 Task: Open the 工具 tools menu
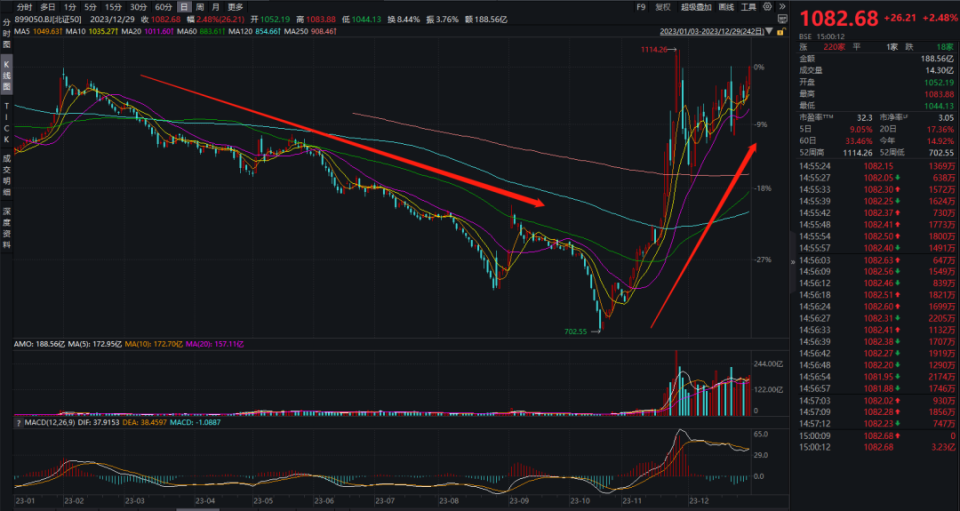[x=748, y=7]
